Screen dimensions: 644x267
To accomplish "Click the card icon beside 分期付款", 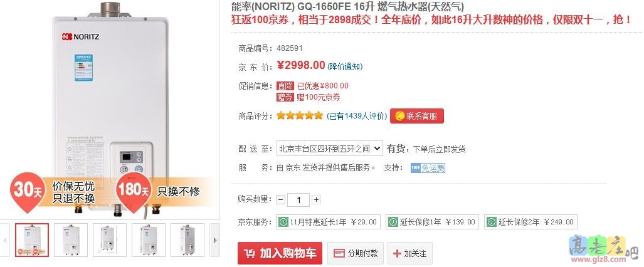I will [339, 253].
